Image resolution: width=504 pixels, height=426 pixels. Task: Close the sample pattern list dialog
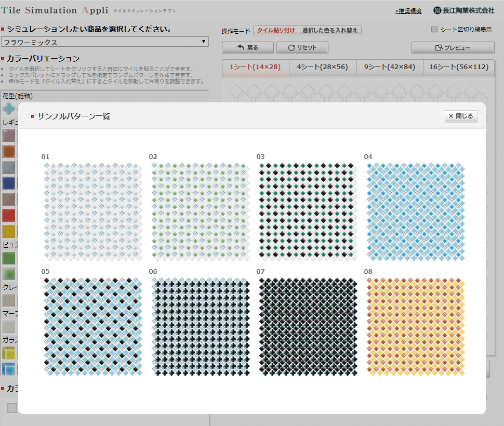click(460, 116)
